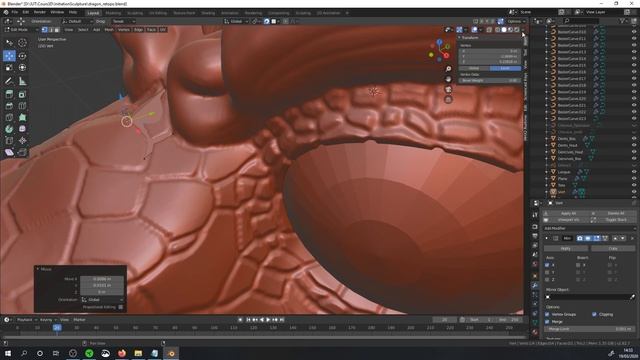Select the Loop Cut tool
This screenshot has height=360, width=640.
point(22,106)
